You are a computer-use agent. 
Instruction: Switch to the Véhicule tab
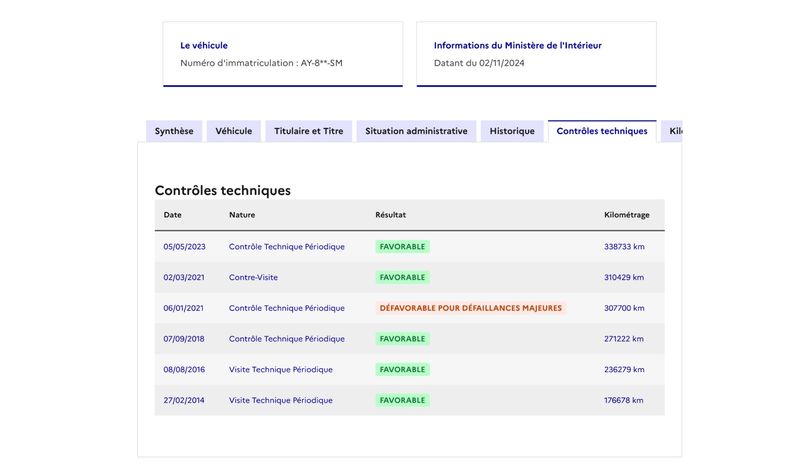tap(234, 131)
